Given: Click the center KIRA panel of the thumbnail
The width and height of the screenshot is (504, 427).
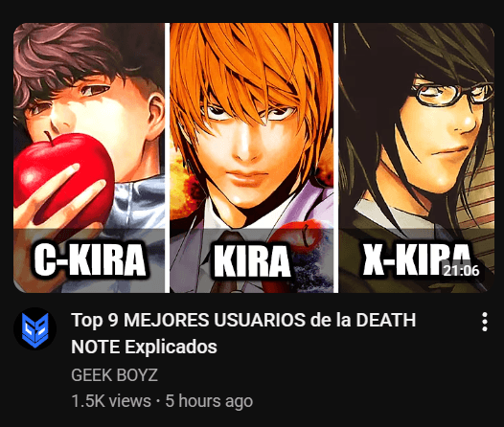Looking at the screenshot, I should click(x=251, y=158).
